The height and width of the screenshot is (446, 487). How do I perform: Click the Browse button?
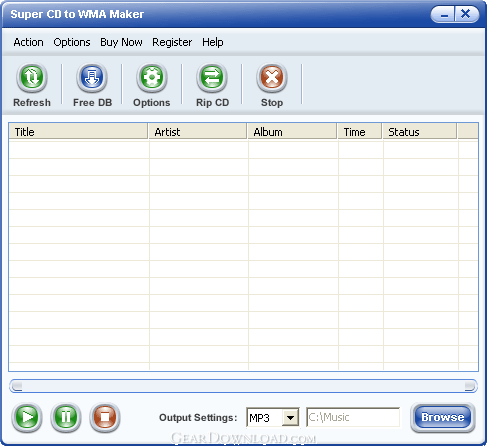pyautogui.click(x=443, y=417)
